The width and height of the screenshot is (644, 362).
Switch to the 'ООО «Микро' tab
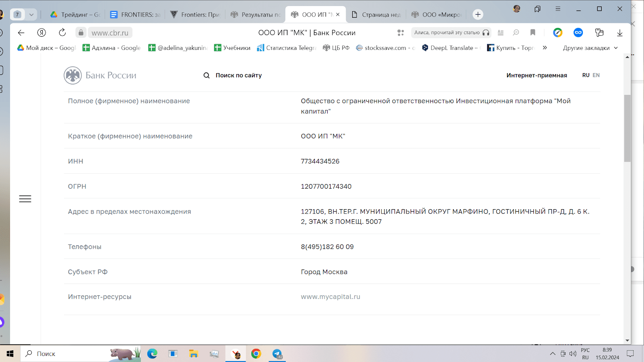tap(436, 14)
